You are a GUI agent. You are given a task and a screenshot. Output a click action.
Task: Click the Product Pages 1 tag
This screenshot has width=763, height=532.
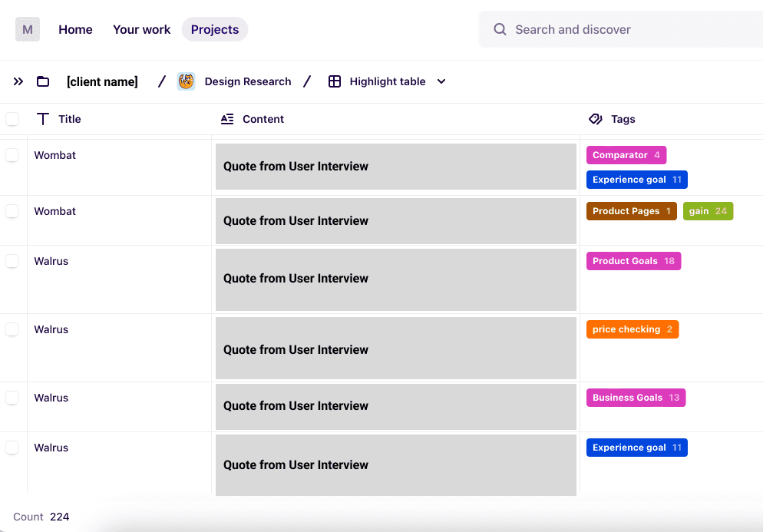click(x=632, y=211)
